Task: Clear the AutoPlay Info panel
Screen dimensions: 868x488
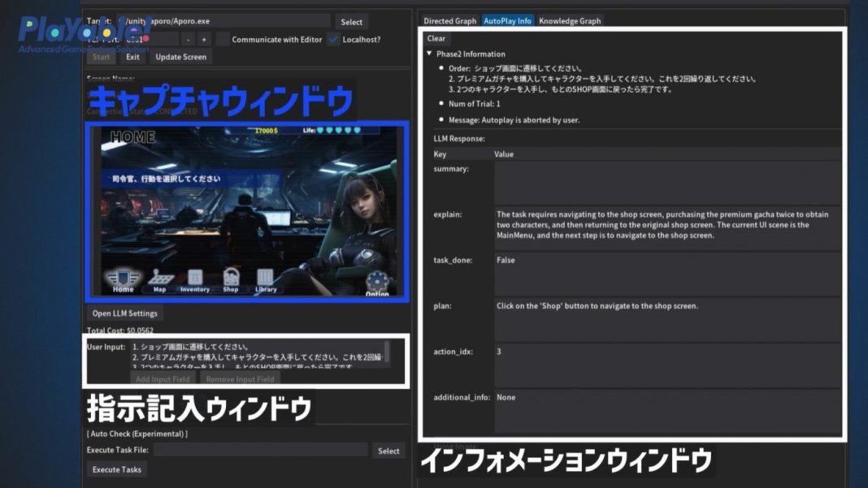Action: (436, 38)
